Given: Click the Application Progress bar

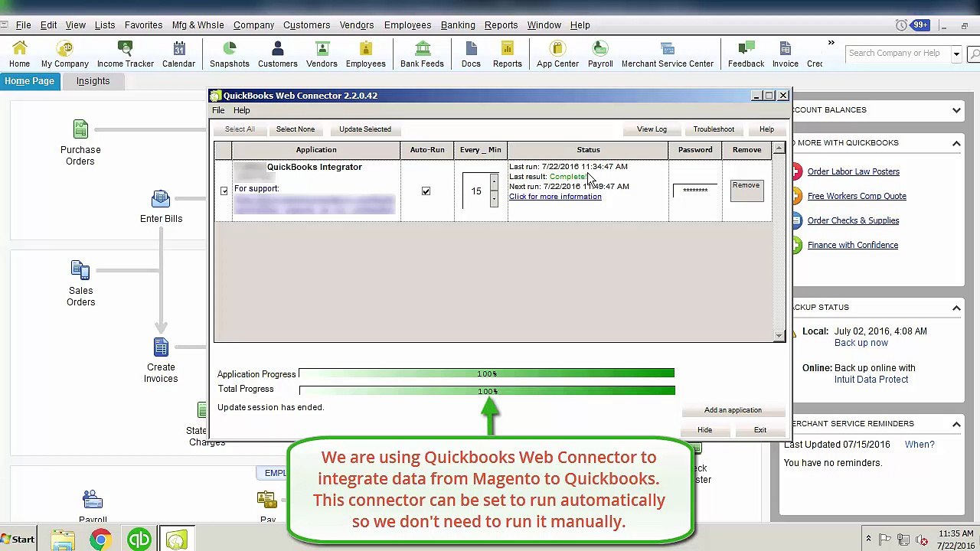Looking at the screenshot, I should (x=487, y=373).
